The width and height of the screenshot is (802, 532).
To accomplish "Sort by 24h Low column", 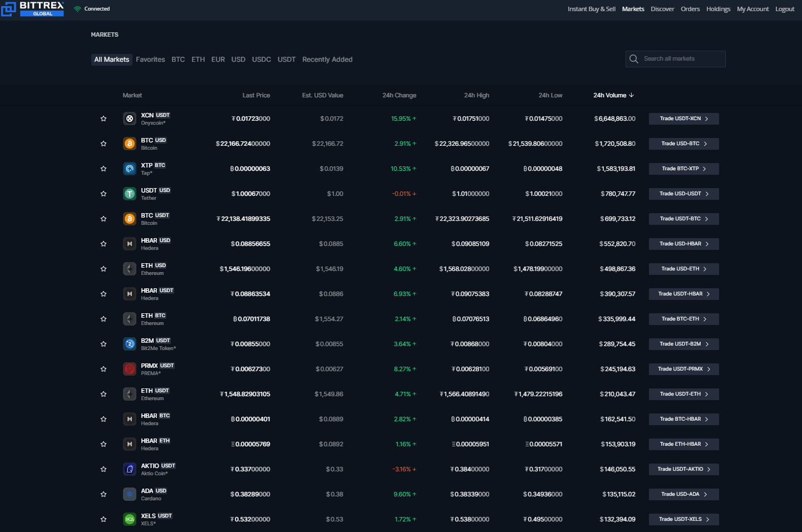I will (x=550, y=95).
